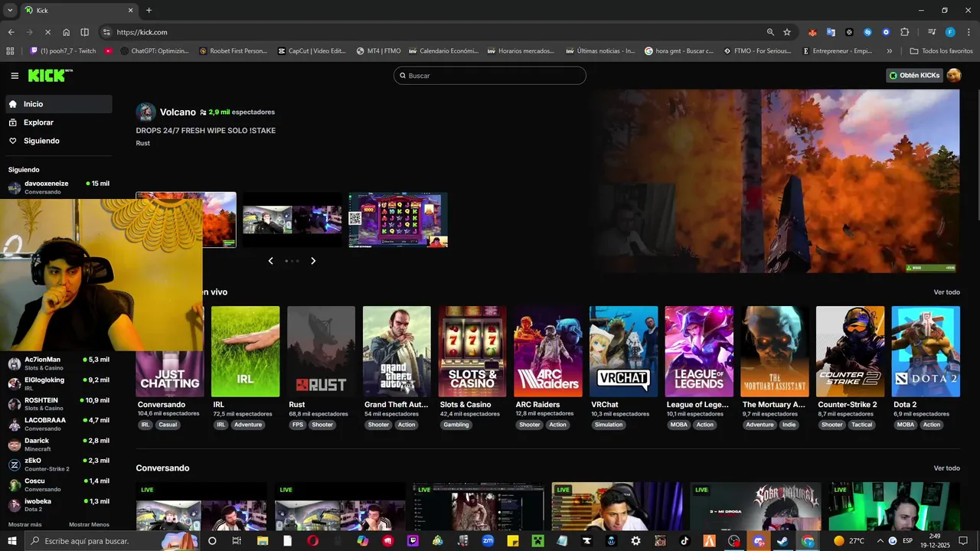Show next featured stream arrow
This screenshot has width=980, height=551.
point(313,261)
